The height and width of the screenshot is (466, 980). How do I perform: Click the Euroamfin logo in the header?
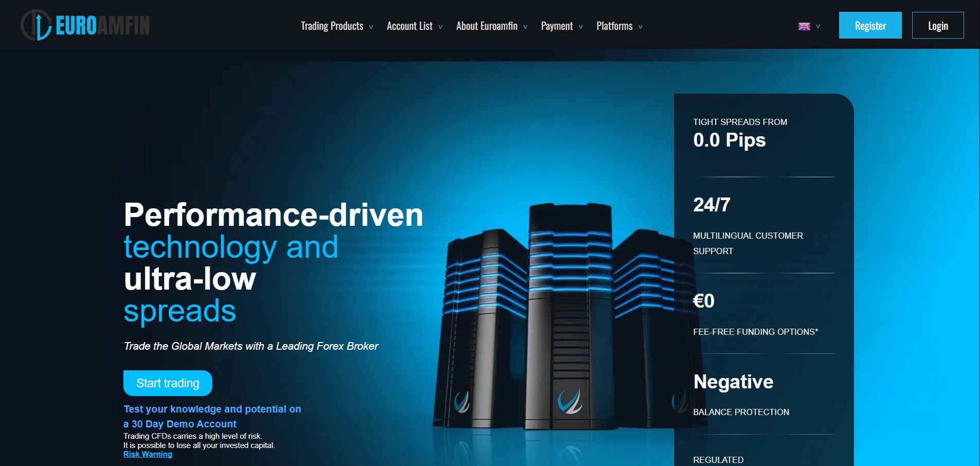(x=85, y=25)
